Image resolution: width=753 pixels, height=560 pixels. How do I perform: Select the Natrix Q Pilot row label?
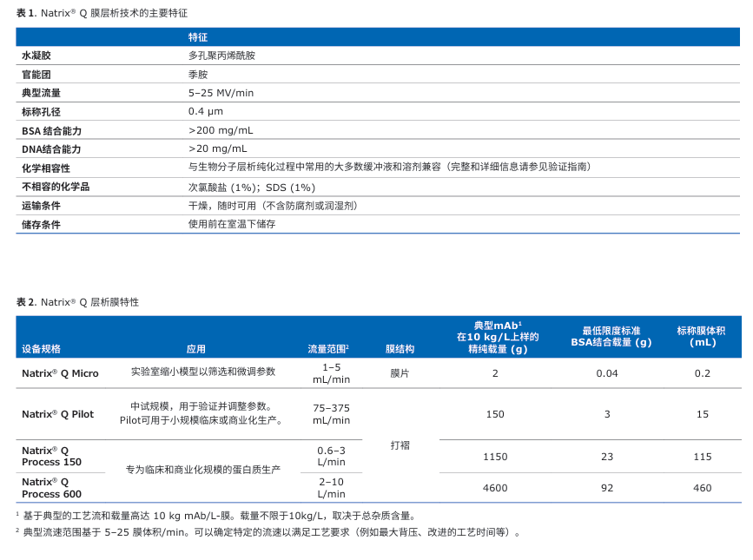58,414
